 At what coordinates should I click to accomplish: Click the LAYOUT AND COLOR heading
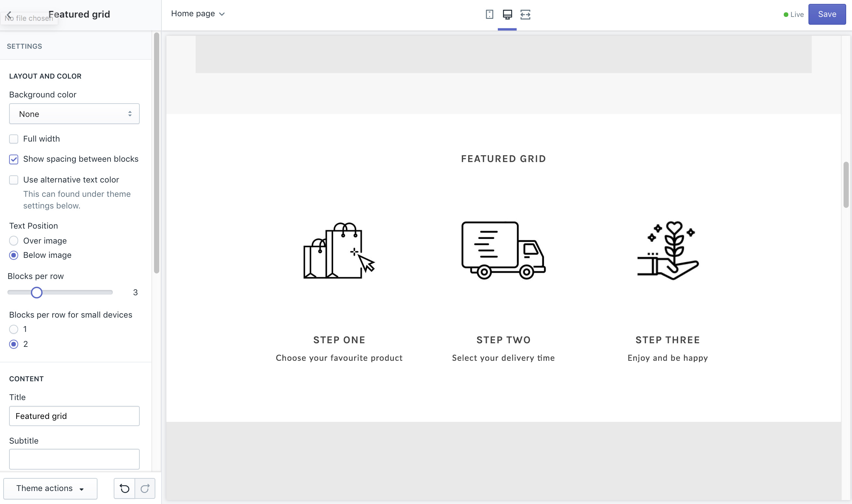point(45,76)
